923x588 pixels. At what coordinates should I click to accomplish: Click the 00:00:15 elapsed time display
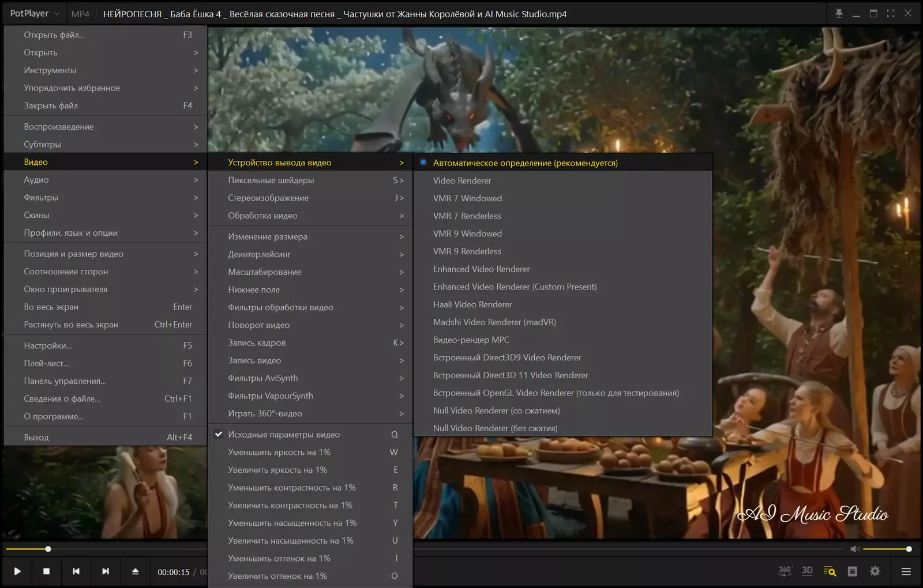pos(174,572)
